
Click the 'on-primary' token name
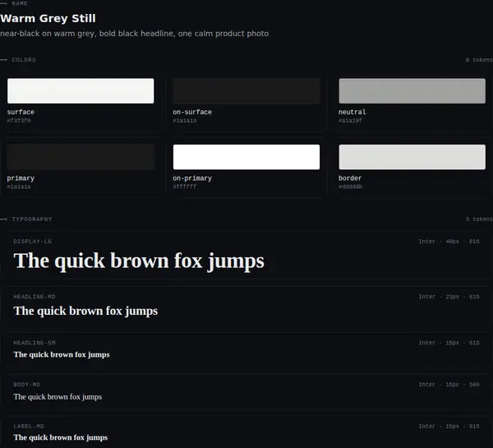click(x=192, y=178)
